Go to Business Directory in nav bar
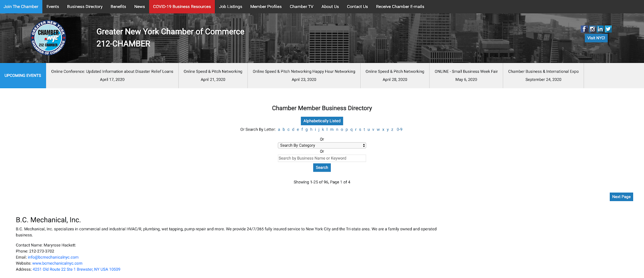644x278 pixels. click(85, 6)
